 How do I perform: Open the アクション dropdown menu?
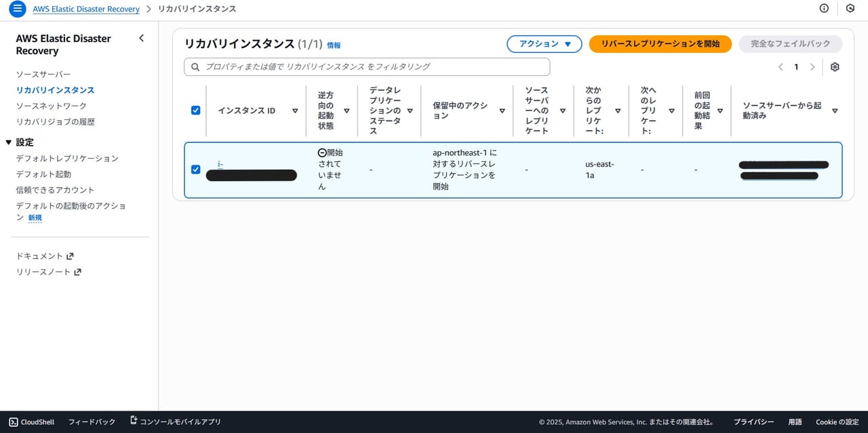pyautogui.click(x=545, y=44)
